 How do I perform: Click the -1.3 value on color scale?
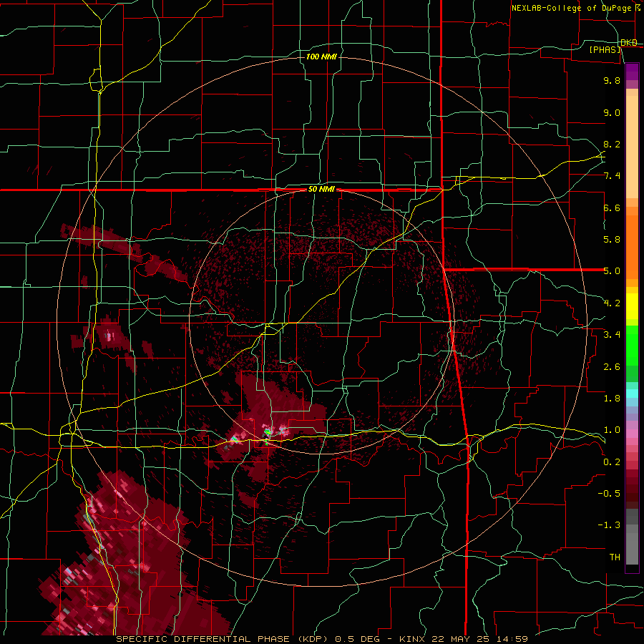pyautogui.click(x=609, y=525)
